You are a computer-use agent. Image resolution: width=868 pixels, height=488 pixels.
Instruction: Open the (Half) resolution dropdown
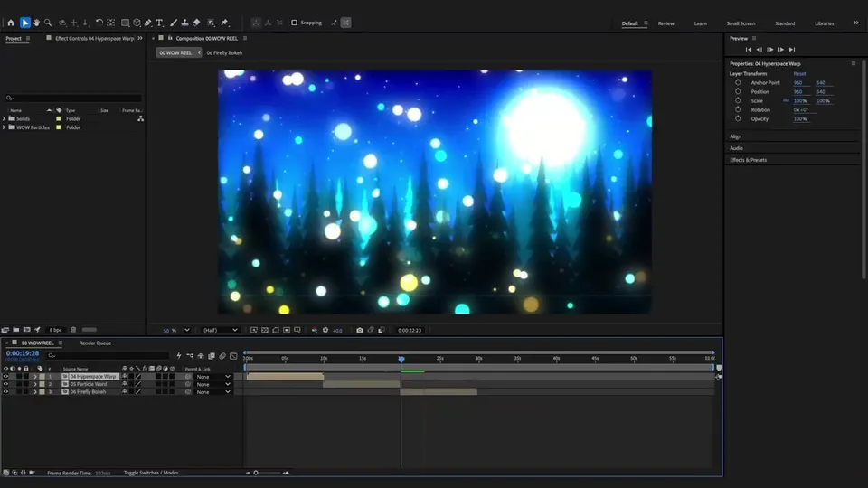[x=220, y=331]
